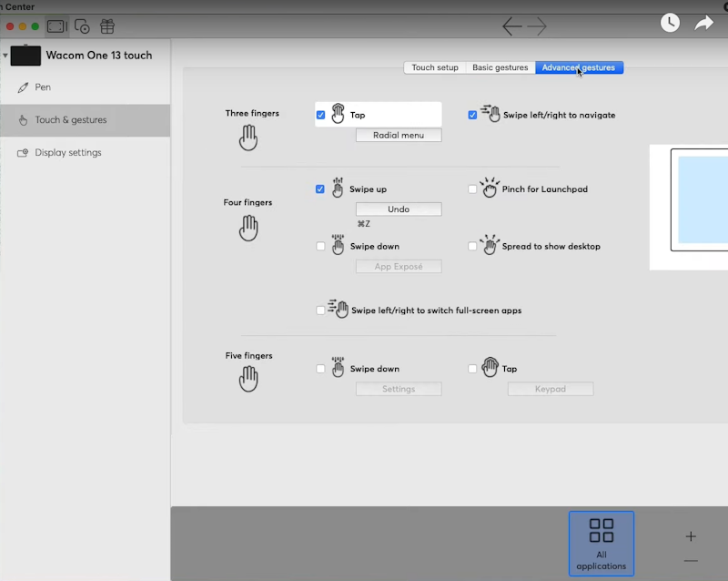Click the three-finger Tap gesture icon

tap(338, 114)
